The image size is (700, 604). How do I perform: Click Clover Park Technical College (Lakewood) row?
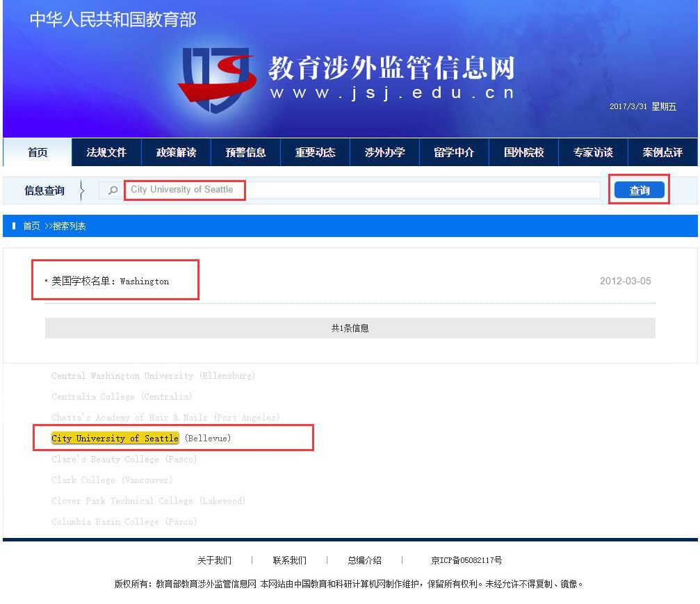pyautogui.click(x=148, y=501)
